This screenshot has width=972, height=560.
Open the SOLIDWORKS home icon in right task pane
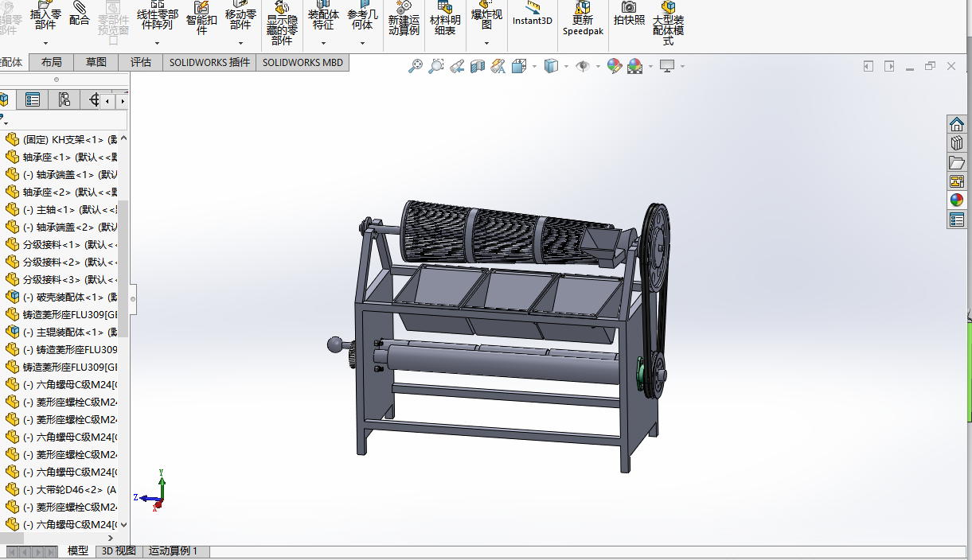pos(957,124)
